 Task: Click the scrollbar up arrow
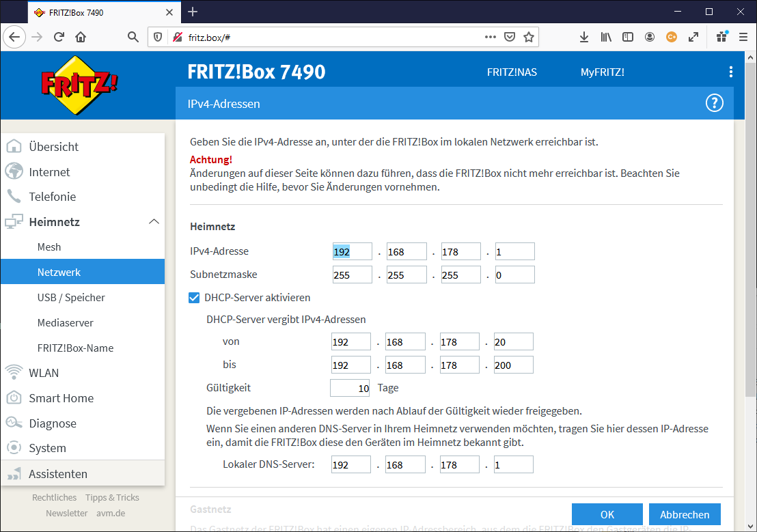750,57
